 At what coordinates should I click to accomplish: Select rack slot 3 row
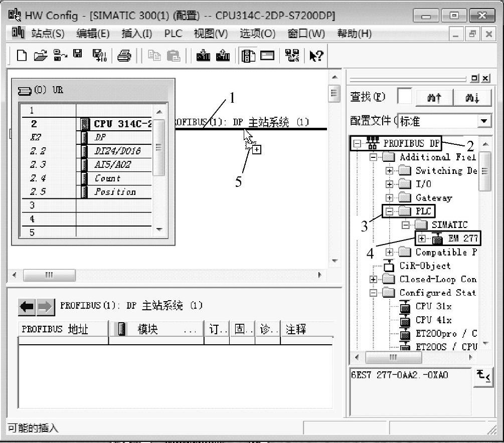[x=86, y=205]
